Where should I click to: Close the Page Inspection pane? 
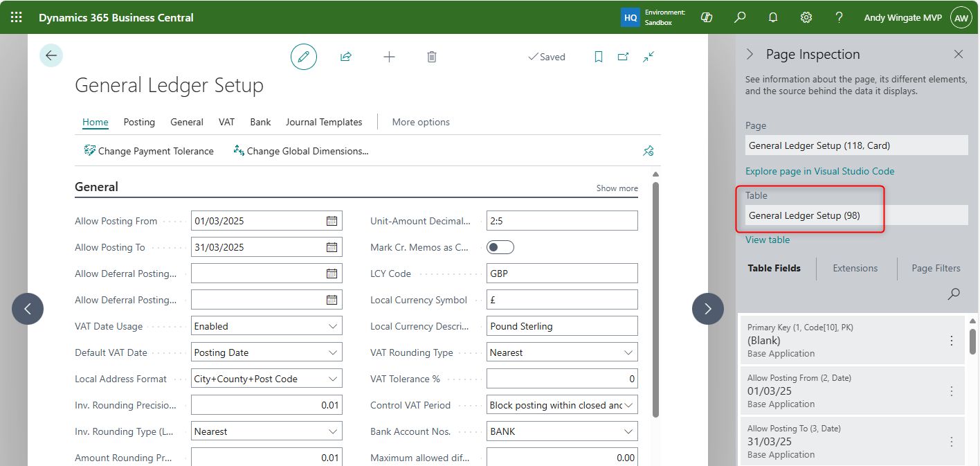click(x=959, y=54)
